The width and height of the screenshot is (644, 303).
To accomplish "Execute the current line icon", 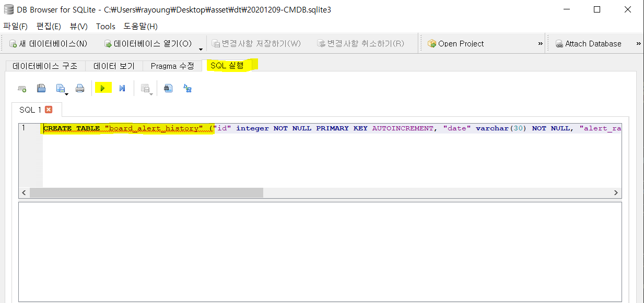I will click(122, 89).
